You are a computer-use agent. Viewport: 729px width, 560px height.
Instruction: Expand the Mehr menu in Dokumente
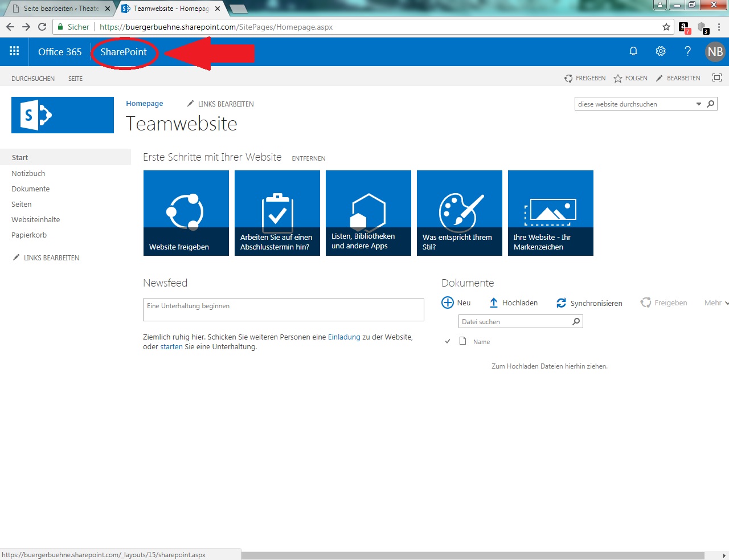click(716, 303)
